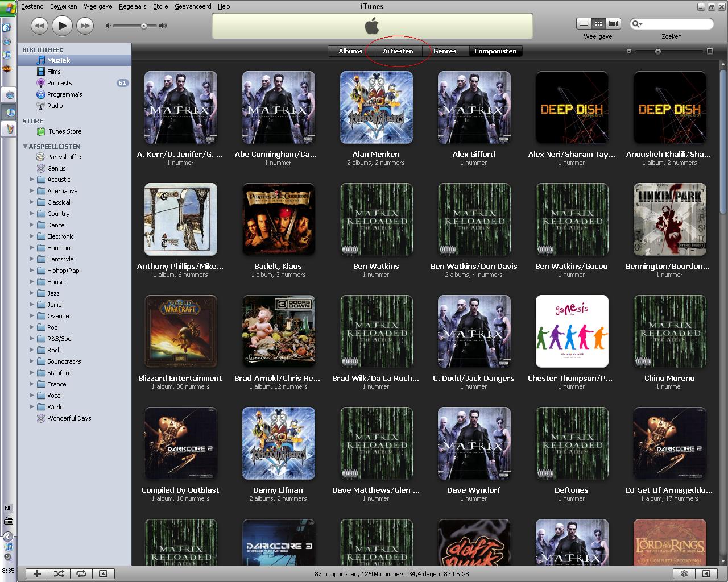Open Radio in the sidebar
This screenshot has width=728, height=582.
(x=75, y=106)
